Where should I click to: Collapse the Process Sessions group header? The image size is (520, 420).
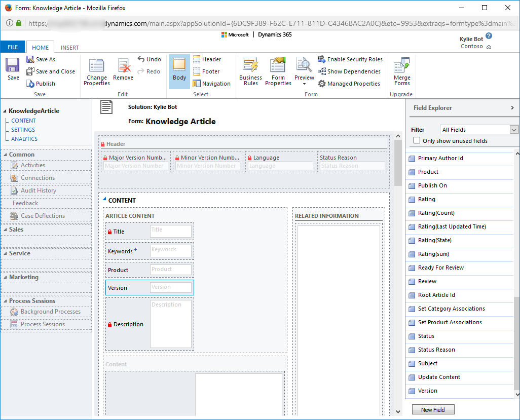coord(5,301)
